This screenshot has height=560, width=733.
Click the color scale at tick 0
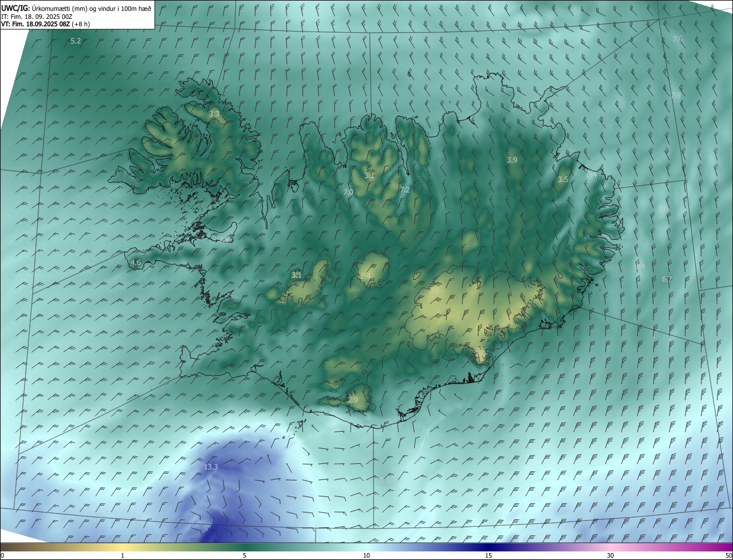pos(2,556)
